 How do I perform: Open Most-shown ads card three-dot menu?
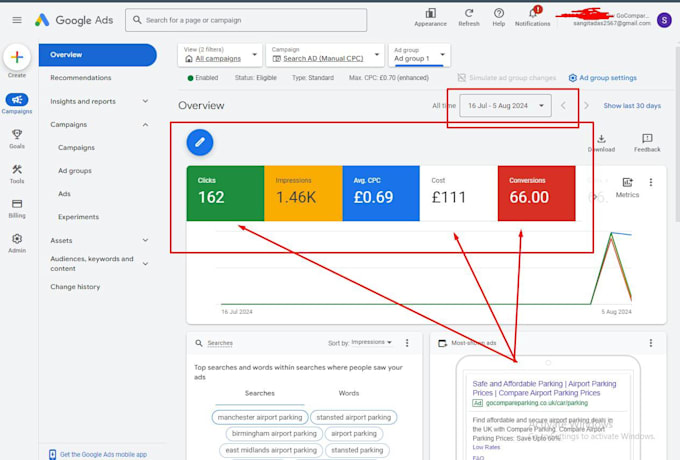click(651, 343)
